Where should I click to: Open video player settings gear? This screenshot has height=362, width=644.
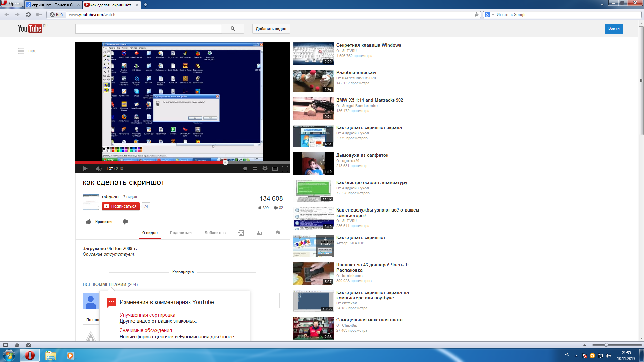pyautogui.click(x=265, y=169)
